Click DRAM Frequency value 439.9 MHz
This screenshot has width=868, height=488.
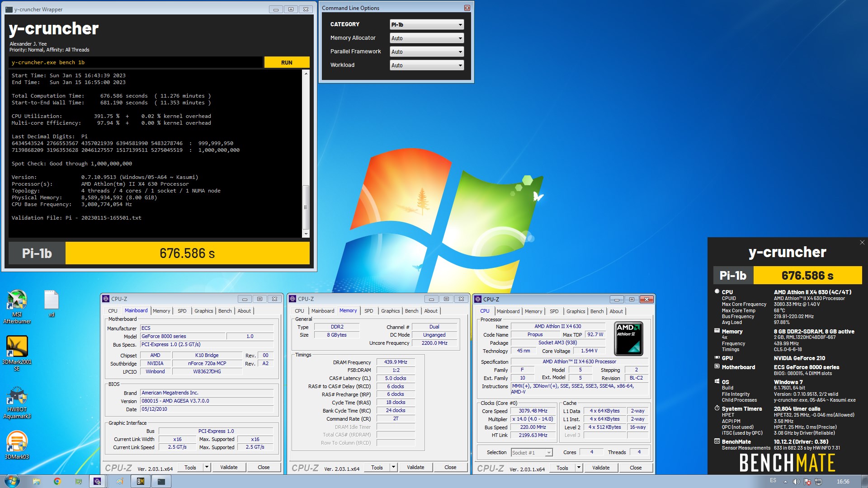coord(396,362)
